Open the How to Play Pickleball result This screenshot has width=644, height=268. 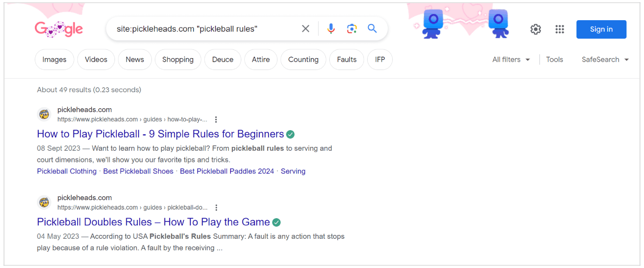tap(159, 134)
